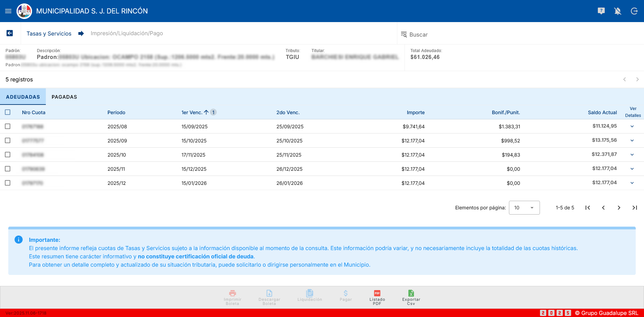644x317 pixels.
Task: Sort by the 1er Venc. column header
Action: [192, 112]
